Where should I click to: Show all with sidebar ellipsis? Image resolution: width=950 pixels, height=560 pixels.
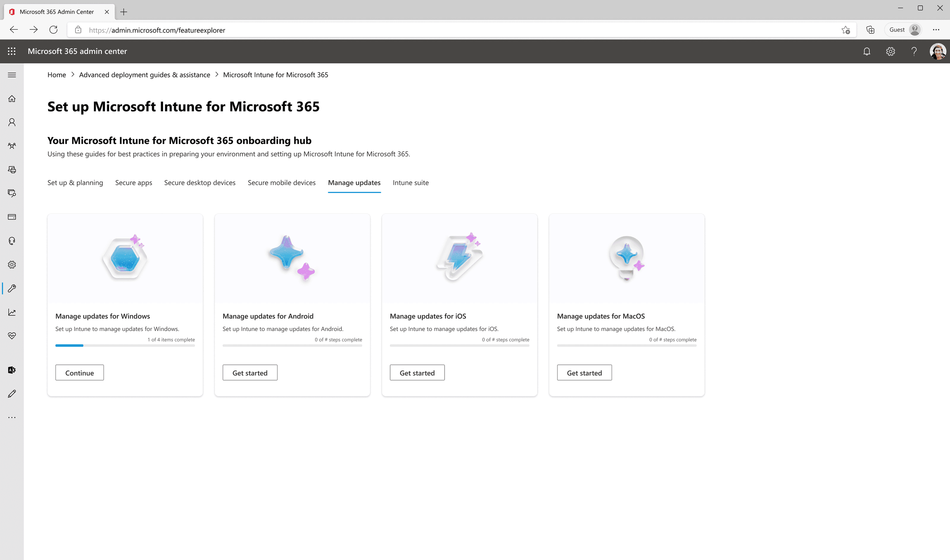click(12, 417)
